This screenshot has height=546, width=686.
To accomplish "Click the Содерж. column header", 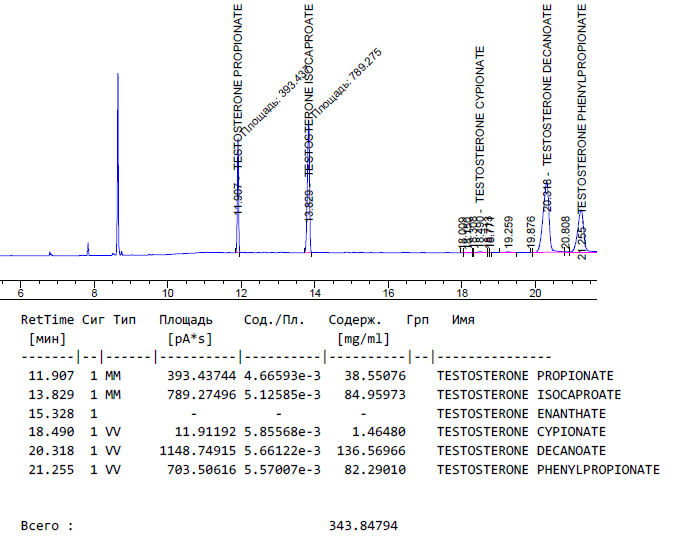I will 355,321.
